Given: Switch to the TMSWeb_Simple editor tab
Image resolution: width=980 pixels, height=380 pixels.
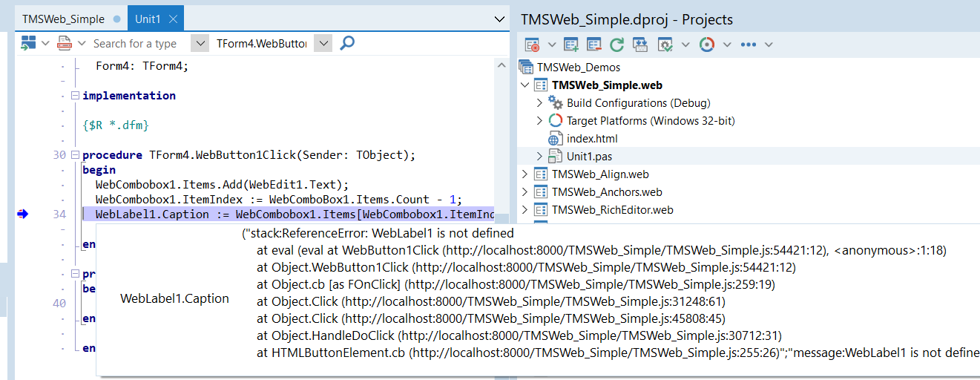Looking at the screenshot, I should point(71,19).
